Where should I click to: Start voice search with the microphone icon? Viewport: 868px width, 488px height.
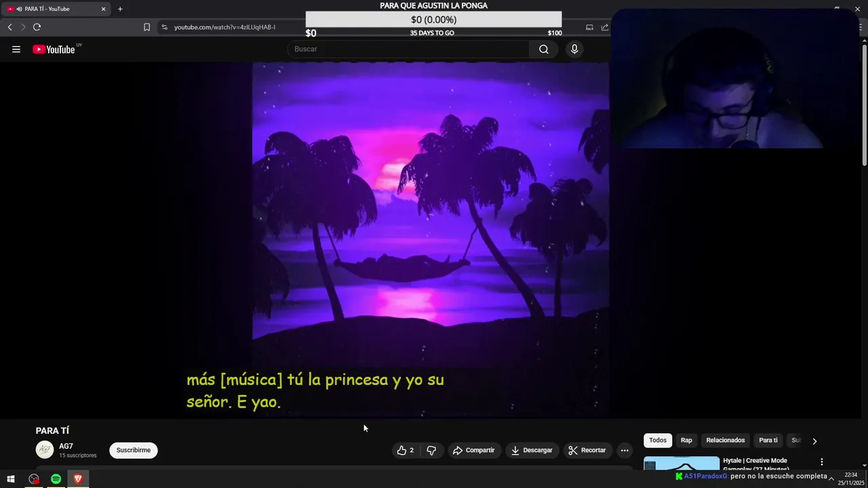pos(574,49)
